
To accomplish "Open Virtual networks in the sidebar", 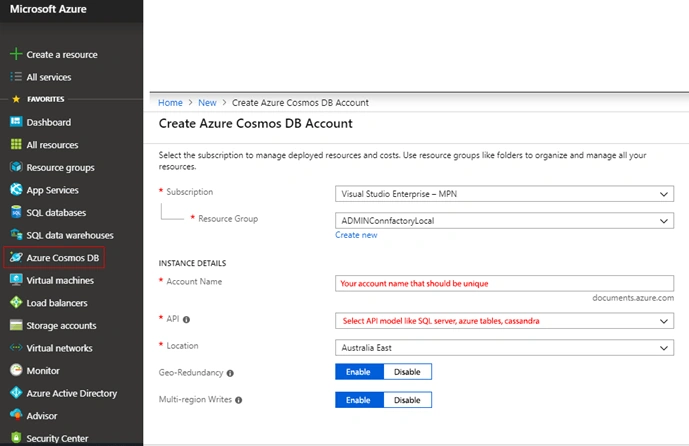I will [59, 348].
